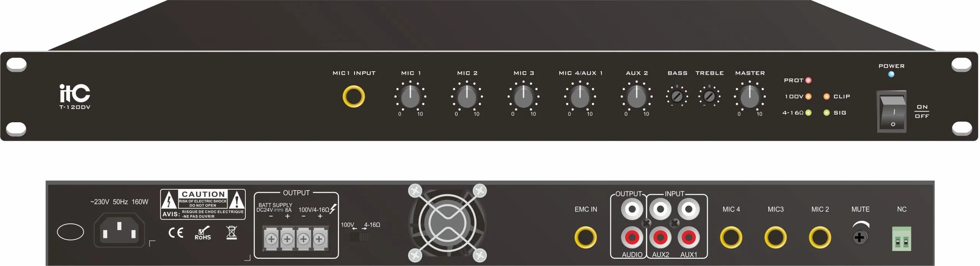
Task: Click the TREBLE tone control knob
Action: [709, 96]
